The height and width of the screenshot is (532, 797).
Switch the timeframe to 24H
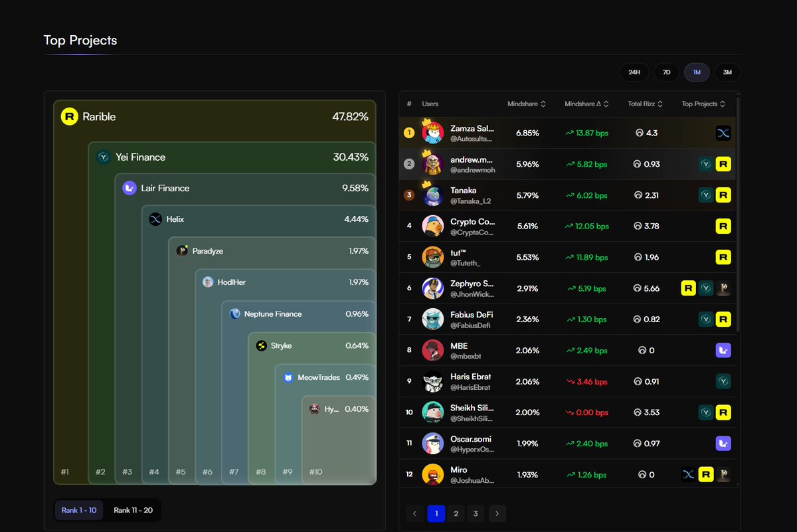point(634,72)
